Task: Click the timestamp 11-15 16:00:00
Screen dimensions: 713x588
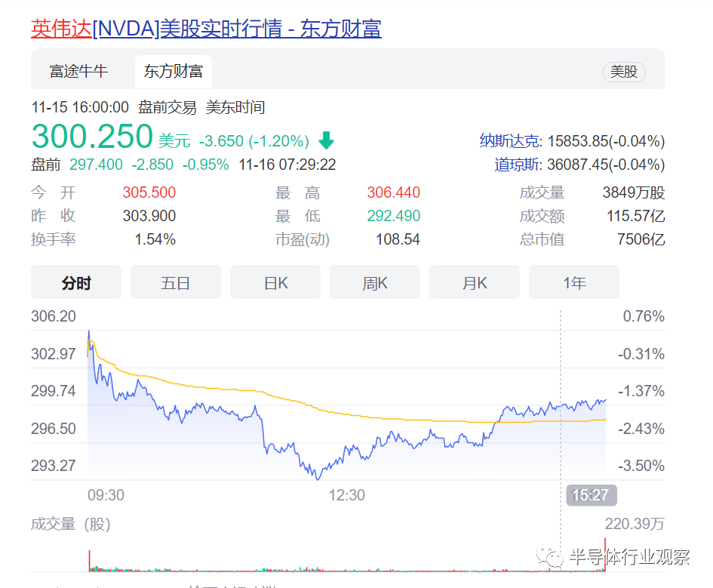Action: tap(80, 107)
